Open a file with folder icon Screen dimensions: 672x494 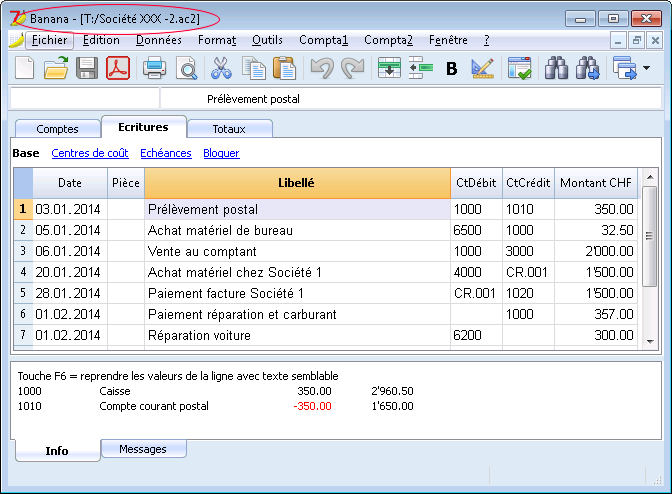click(56, 68)
